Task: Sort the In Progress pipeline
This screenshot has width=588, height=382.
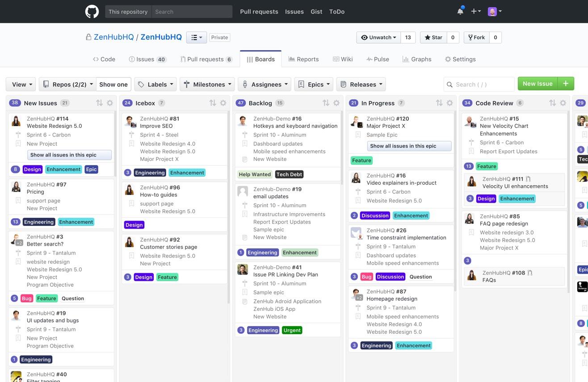Action: pos(439,103)
